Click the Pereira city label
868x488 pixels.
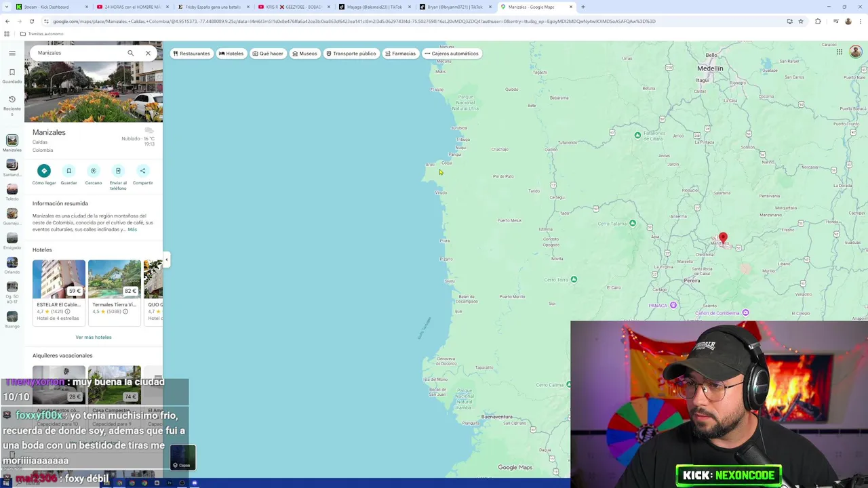click(692, 281)
